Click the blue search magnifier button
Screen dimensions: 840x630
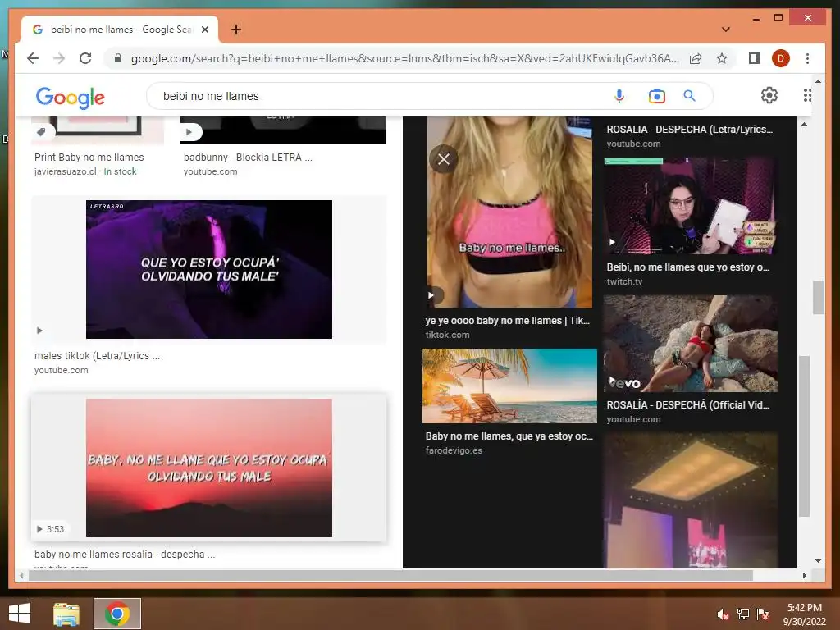coord(689,96)
